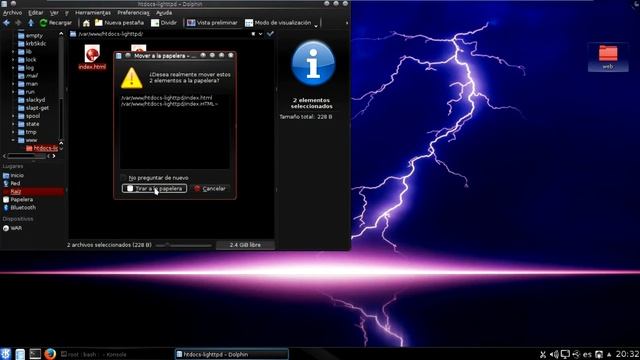Open Inicio place in sidebar
Image resolution: width=640 pixels, height=360 pixels.
[x=17, y=176]
